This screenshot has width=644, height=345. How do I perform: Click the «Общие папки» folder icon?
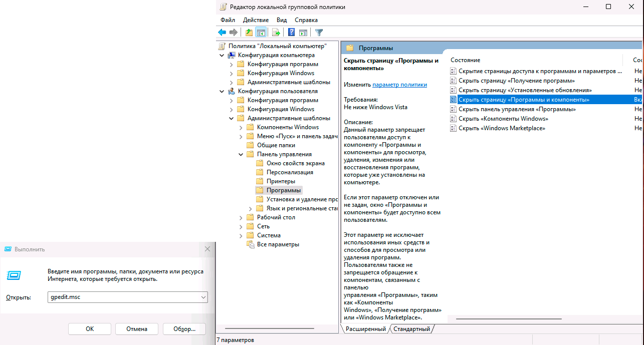(x=250, y=145)
